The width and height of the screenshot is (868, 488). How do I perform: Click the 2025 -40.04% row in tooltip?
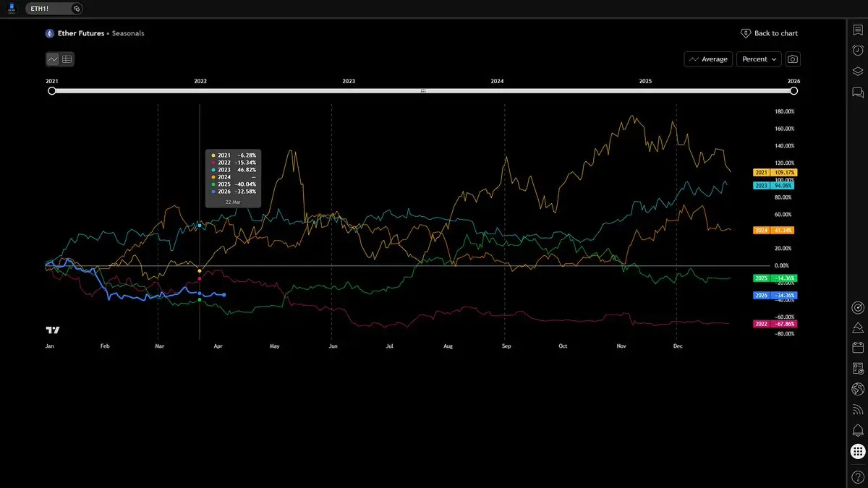coord(233,184)
